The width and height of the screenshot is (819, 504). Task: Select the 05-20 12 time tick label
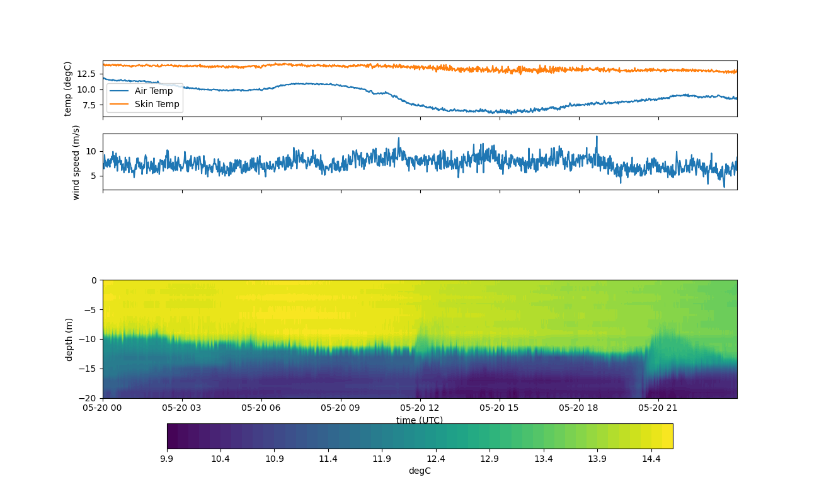pyautogui.click(x=420, y=408)
